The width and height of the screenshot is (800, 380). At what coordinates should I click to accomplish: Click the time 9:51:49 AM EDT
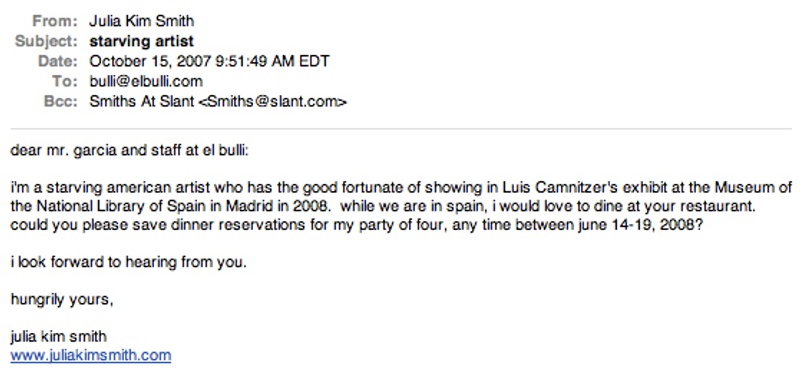(x=272, y=62)
